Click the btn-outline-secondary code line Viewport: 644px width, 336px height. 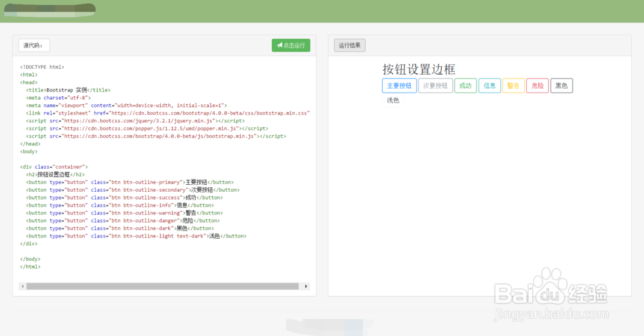[133, 190]
